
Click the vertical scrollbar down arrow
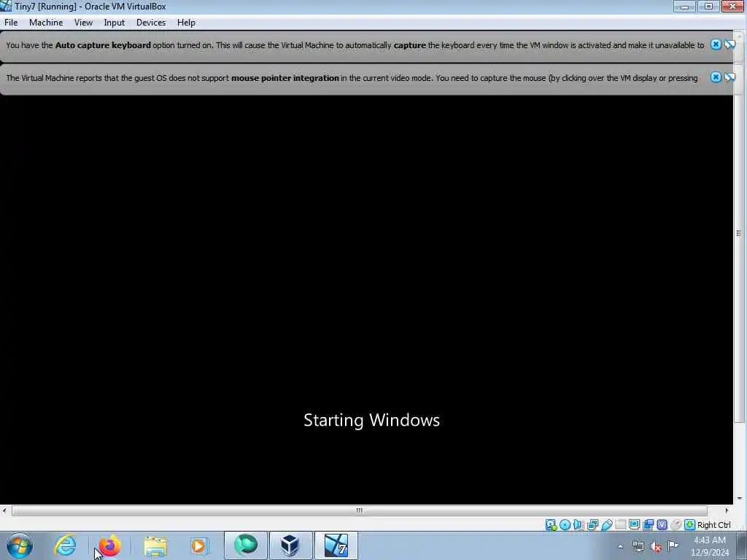coord(740,499)
